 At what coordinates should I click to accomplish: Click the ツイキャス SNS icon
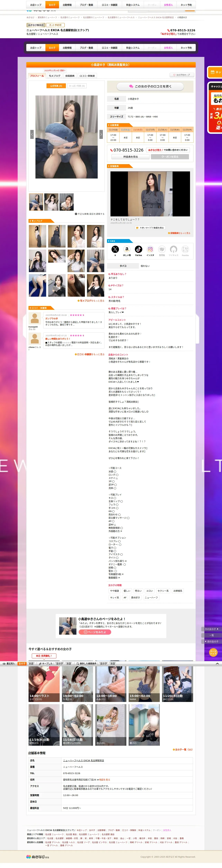[x=173, y=249]
